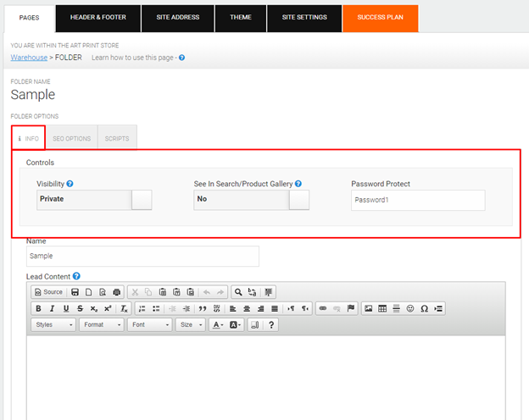
Task: Click the Bold formatting icon
Action: pos(39,308)
